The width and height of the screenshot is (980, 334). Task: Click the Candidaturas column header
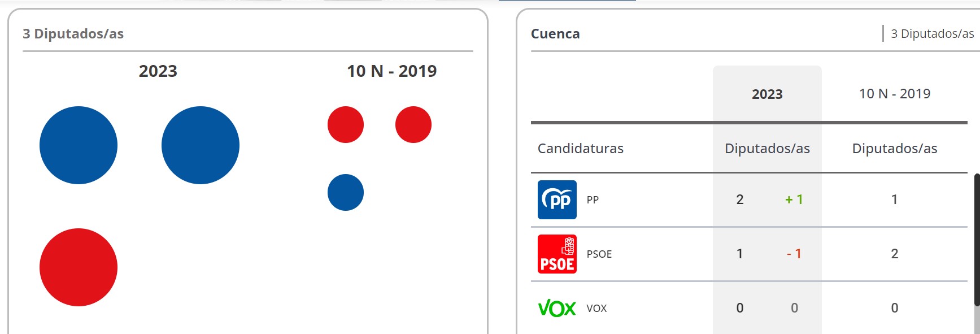581,149
